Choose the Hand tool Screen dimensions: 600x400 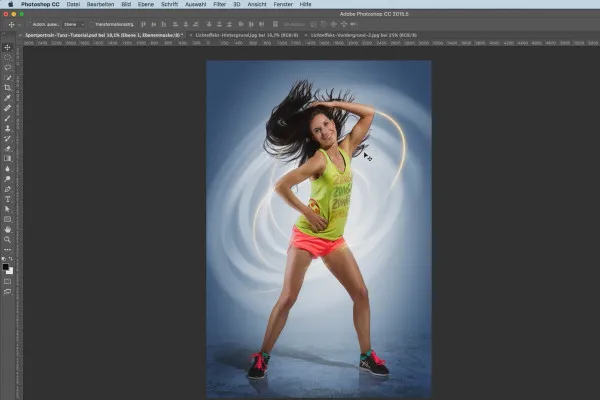pos(7,229)
